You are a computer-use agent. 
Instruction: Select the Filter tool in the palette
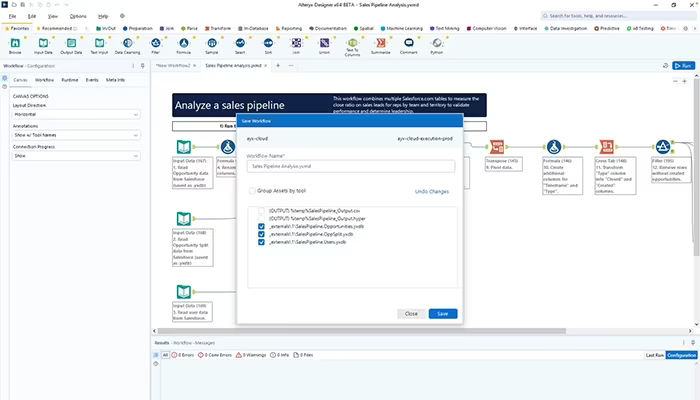click(x=156, y=43)
